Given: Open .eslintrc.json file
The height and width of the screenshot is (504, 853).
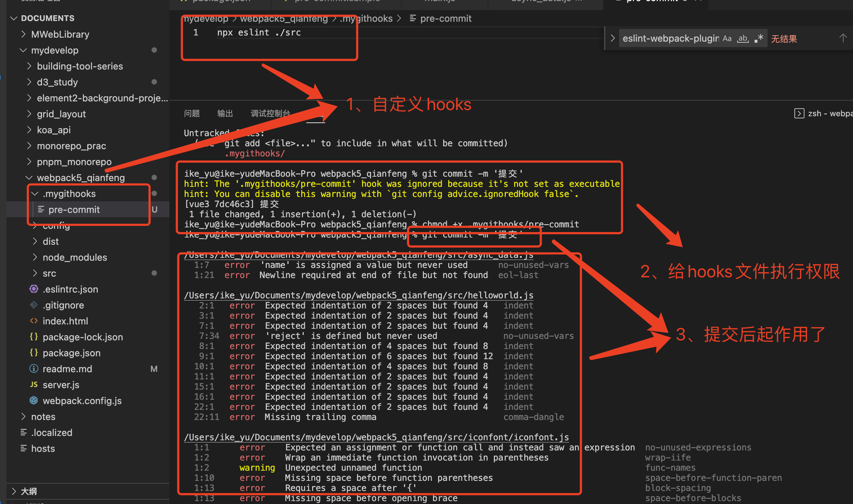Looking at the screenshot, I should click(x=70, y=289).
